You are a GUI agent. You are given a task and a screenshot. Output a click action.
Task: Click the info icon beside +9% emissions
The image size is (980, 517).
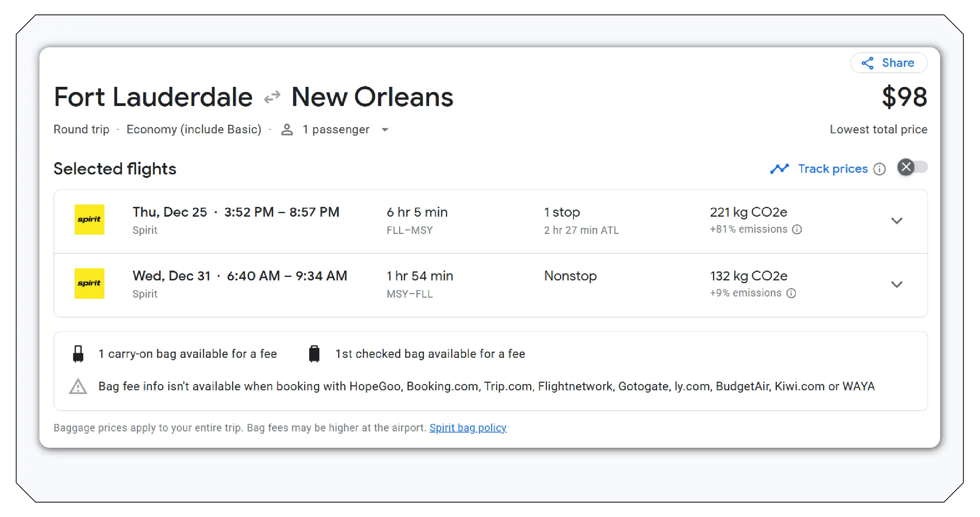pos(792,293)
